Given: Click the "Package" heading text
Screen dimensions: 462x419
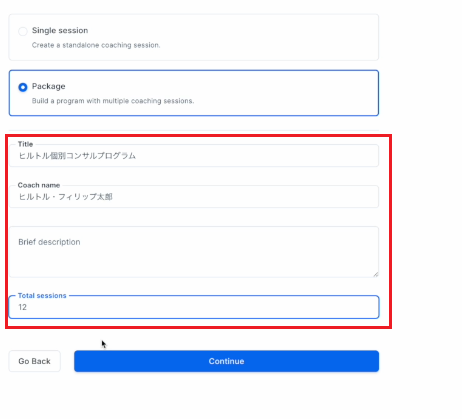Looking at the screenshot, I should [49, 86].
